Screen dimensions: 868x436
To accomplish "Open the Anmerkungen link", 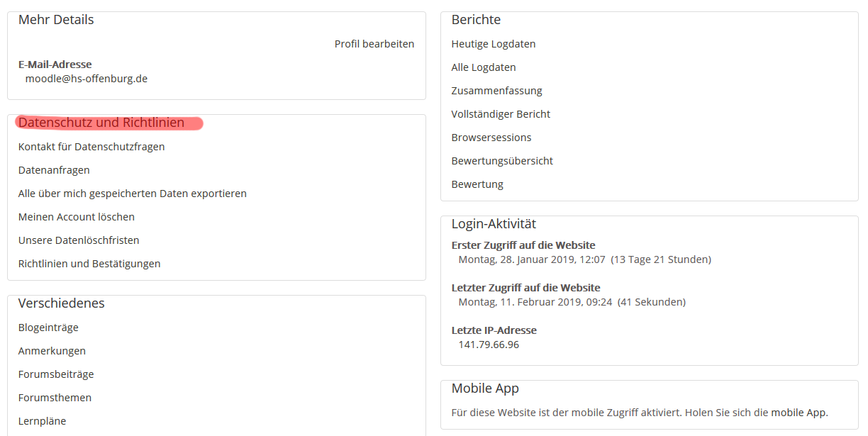I will coord(52,351).
